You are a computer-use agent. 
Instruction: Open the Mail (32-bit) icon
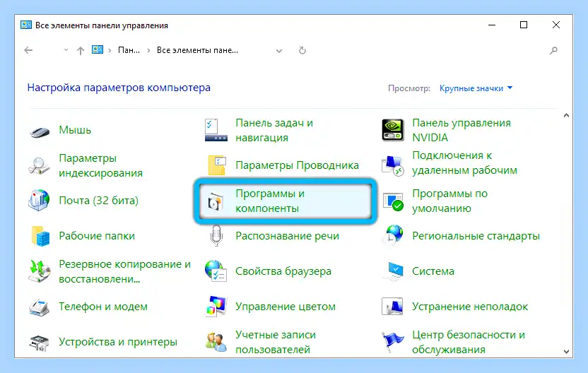click(39, 201)
